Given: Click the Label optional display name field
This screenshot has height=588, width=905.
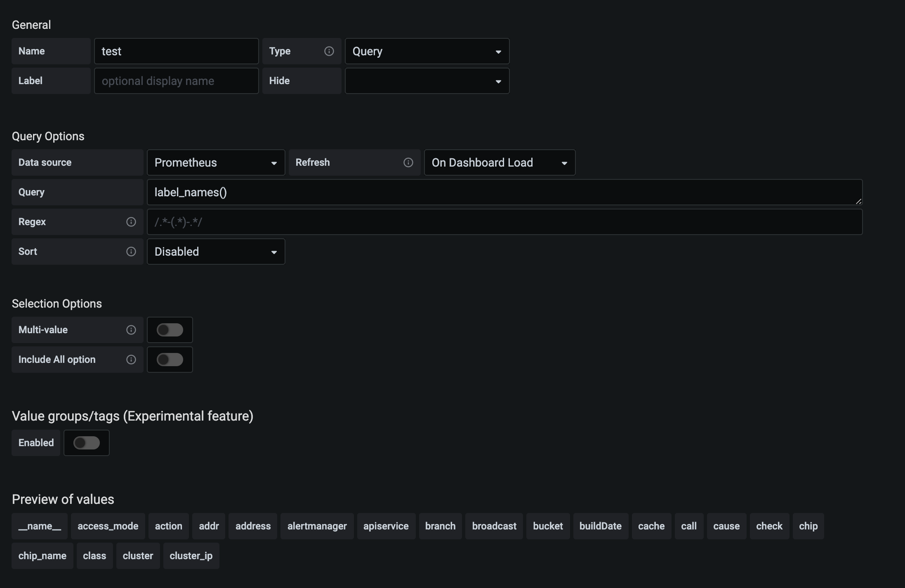Looking at the screenshot, I should [176, 81].
